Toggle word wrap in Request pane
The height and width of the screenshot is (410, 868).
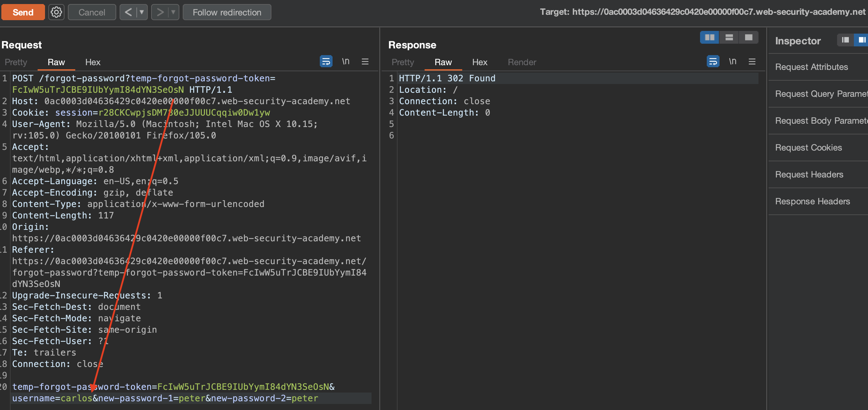point(326,62)
